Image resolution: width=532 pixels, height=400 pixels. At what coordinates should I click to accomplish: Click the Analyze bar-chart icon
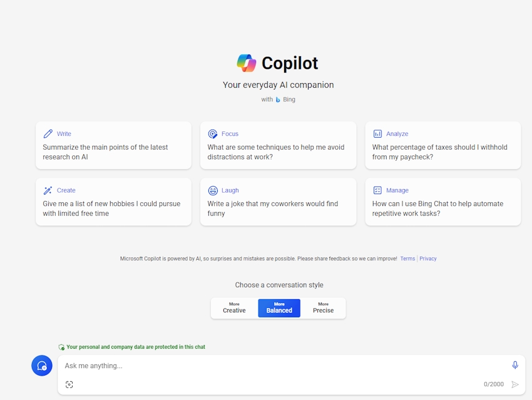click(x=377, y=133)
